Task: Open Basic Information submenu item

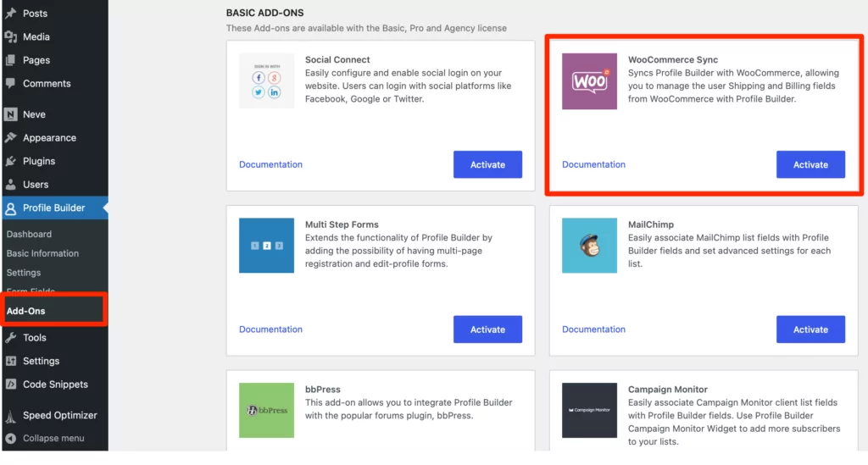Action: (x=42, y=253)
